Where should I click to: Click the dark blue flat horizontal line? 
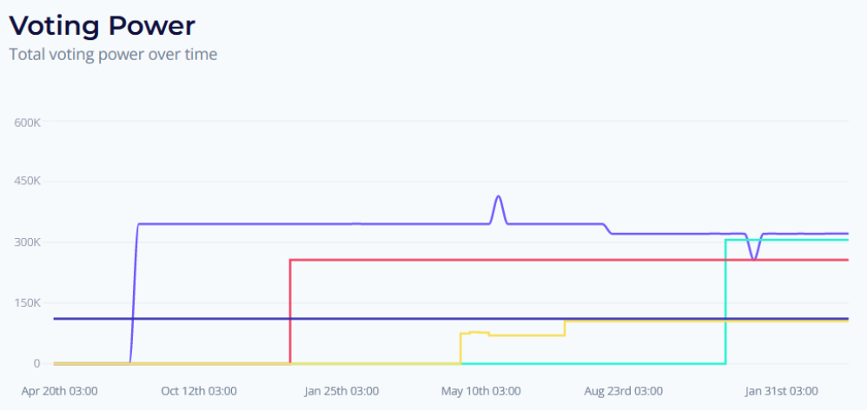(451, 319)
